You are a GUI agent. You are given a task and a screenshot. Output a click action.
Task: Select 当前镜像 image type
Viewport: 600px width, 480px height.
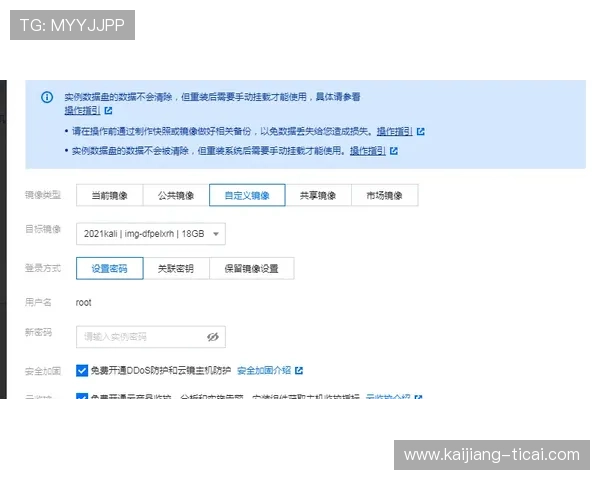(x=109, y=196)
